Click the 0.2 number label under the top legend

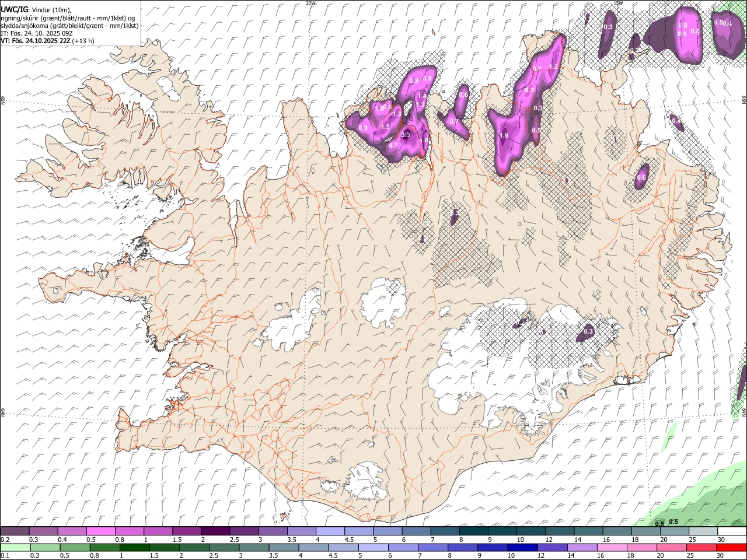pyautogui.click(x=5, y=540)
